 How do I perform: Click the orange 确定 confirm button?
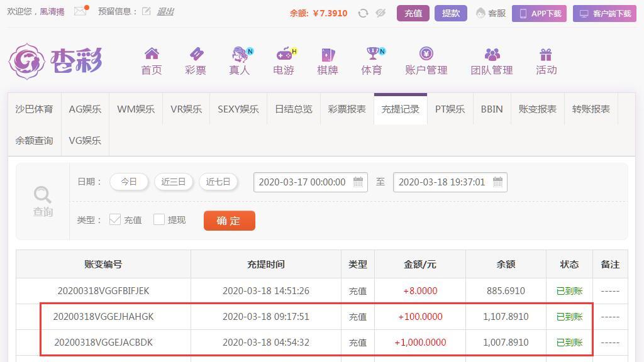pos(229,221)
